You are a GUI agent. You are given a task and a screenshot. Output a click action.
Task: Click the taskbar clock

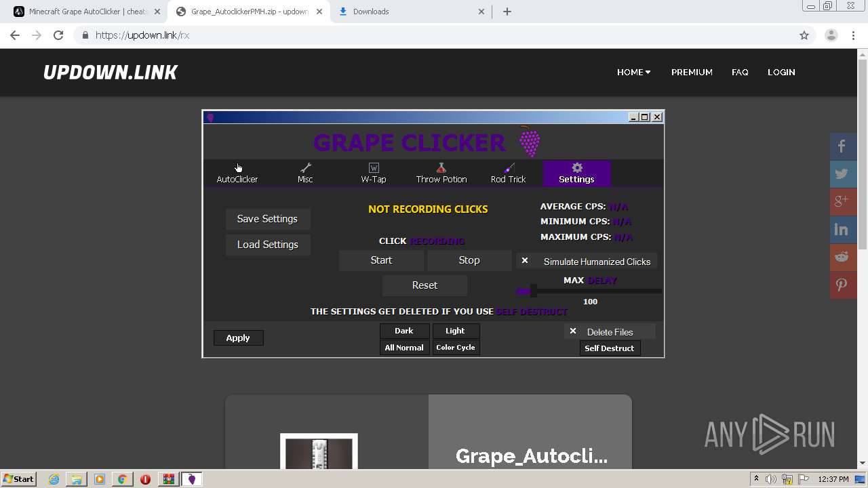[833, 479]
